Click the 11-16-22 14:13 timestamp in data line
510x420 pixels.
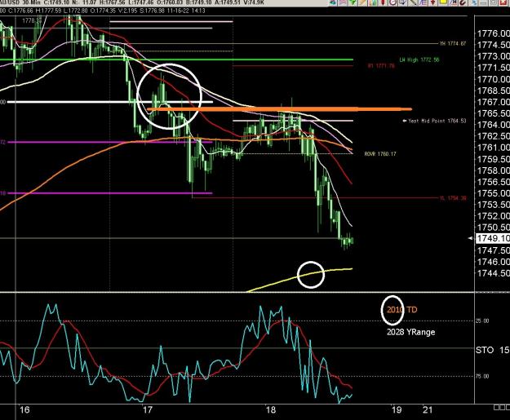point(186,11)
